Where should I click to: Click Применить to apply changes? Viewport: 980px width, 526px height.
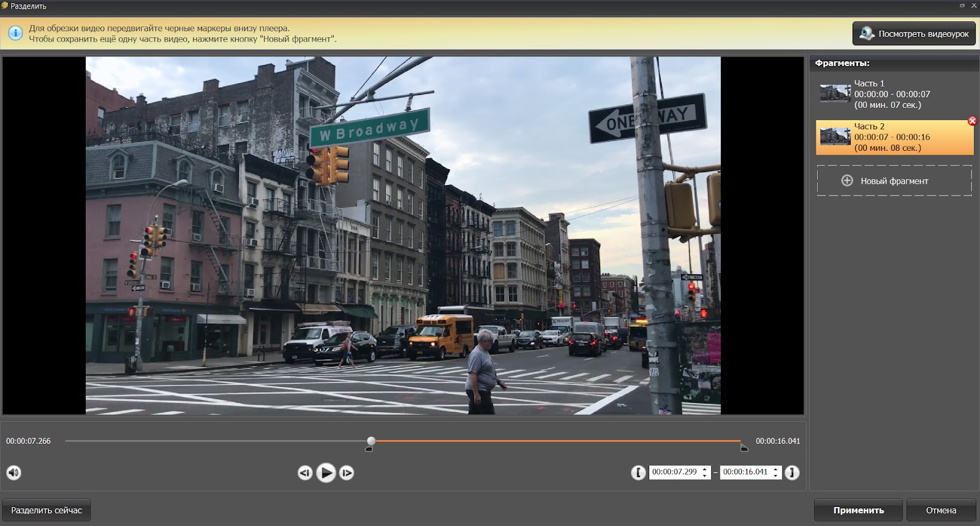(x=858, y=510)
